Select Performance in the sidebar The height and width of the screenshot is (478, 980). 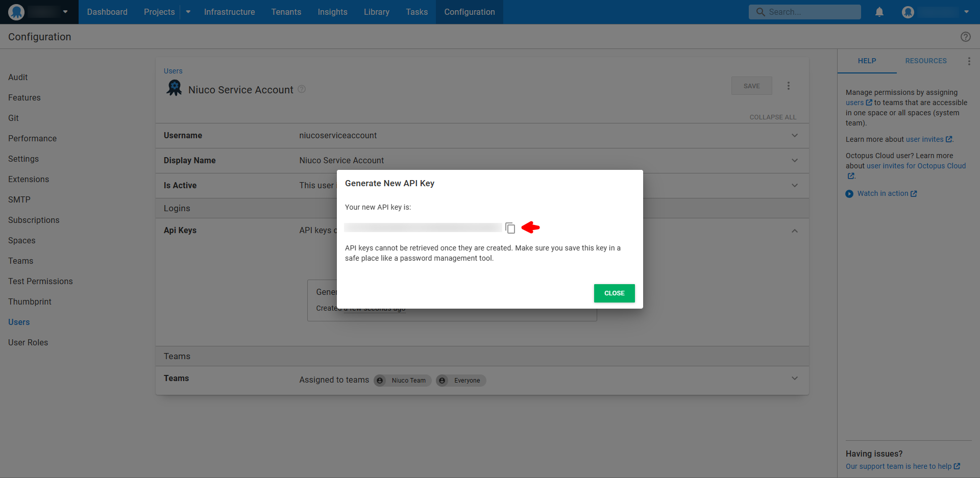click(32, 138)
